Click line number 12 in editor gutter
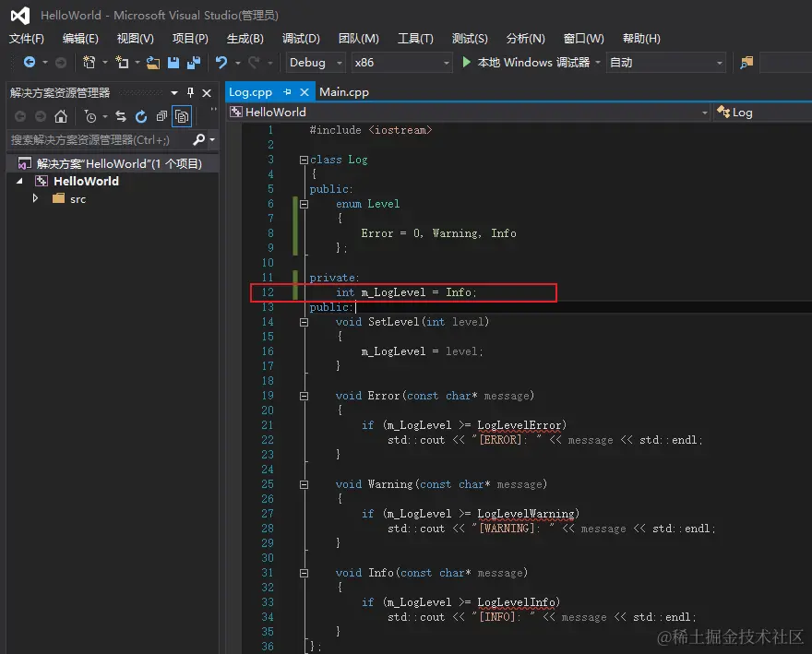The height and width of the screenshot is (654, 812). tap(268, 292)
